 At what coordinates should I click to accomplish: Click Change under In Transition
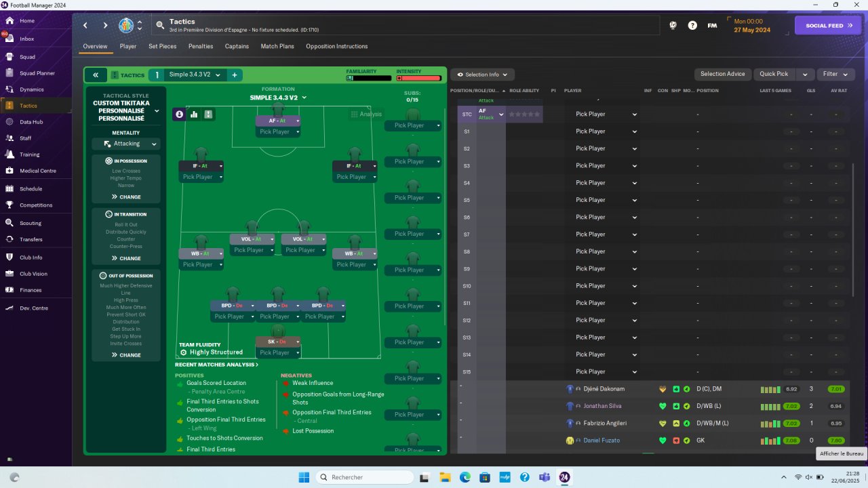pyautogui.click(x=126, y=258)
